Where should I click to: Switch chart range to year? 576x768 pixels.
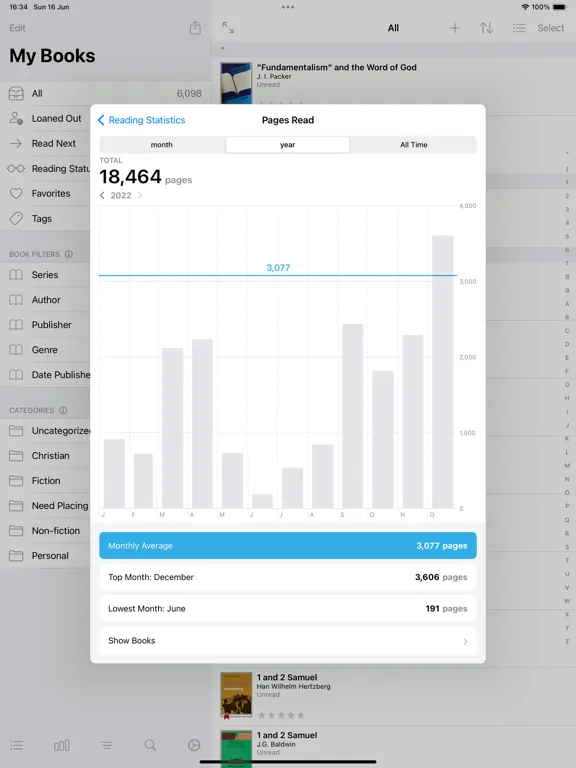click(x=288, y=144)
